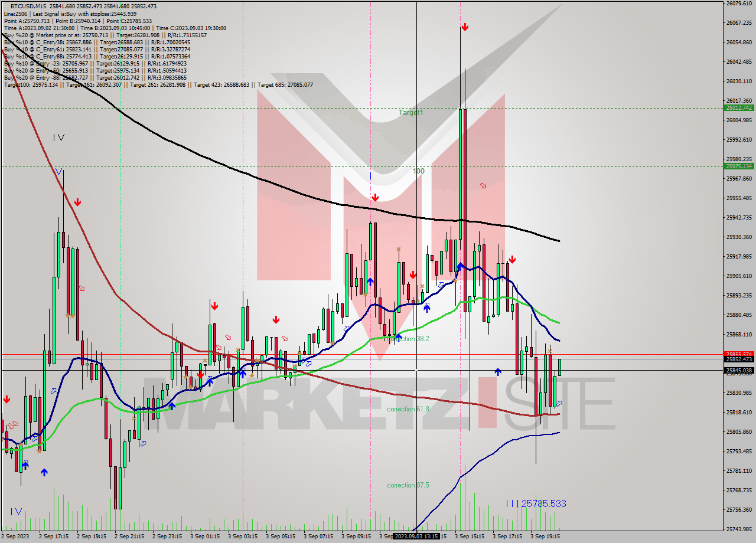The height and width of the screenshot is (543, 756).
Task: Click the 25845.038 crosshair price tag
Action: [x=739, y=371]
